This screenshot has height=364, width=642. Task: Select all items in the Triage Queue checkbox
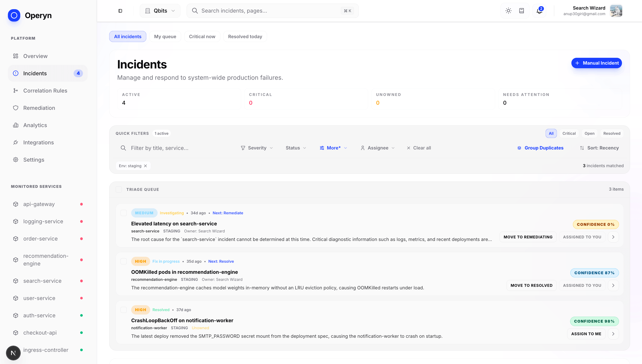pyautogui.click(x=119, y=189)
